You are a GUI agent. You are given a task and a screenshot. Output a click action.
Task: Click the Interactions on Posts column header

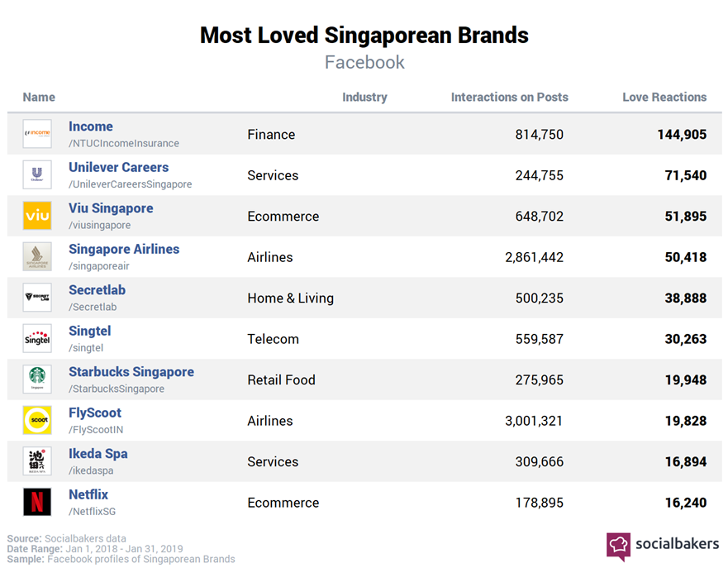(x=509, y=97)
